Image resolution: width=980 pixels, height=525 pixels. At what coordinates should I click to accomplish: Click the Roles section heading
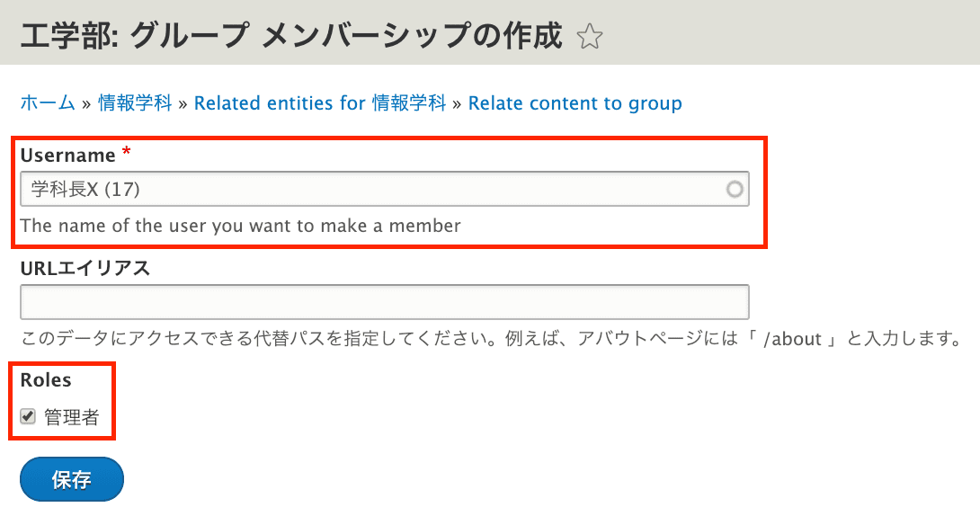tap(46, 380)
